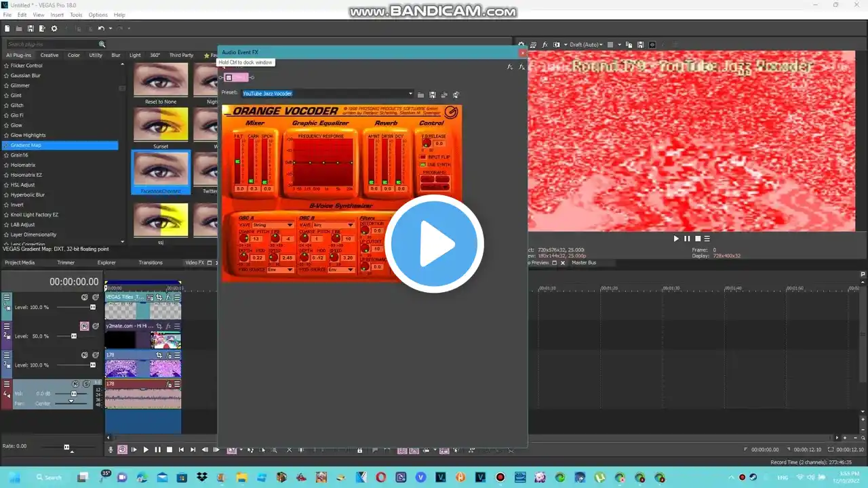Toggle the plug-in checkbox in the FX chain
The width and height of the screenshot is (868, 488).
click(x=229, y=77)
